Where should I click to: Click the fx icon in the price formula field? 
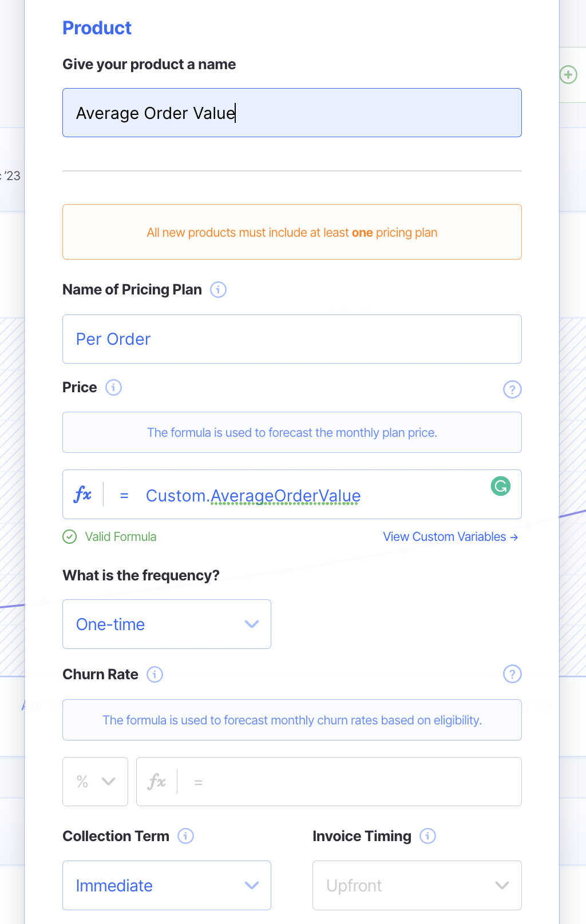[x=83, y=495]
